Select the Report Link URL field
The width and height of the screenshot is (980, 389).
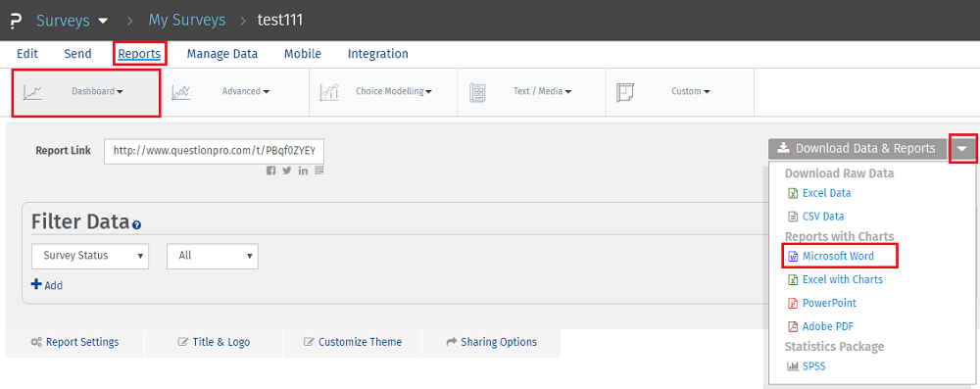click(x=215, y=151)
